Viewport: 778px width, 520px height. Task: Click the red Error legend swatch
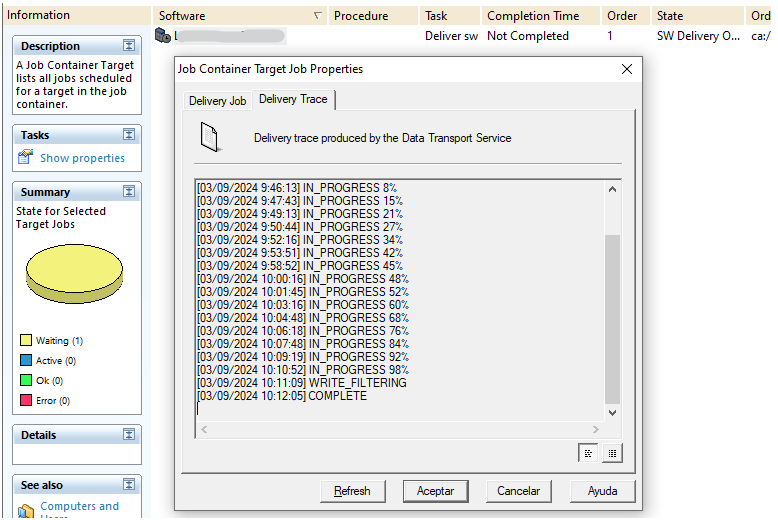[26, 400]
